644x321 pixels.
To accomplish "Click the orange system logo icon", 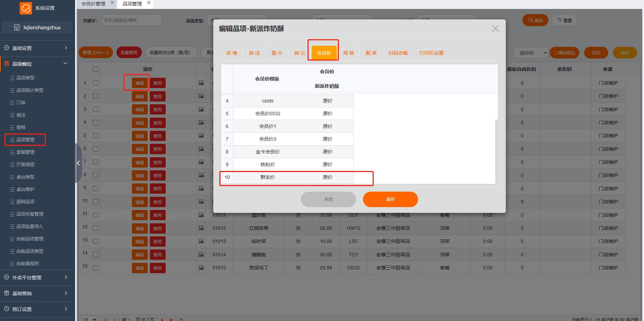I will point(26,8).
